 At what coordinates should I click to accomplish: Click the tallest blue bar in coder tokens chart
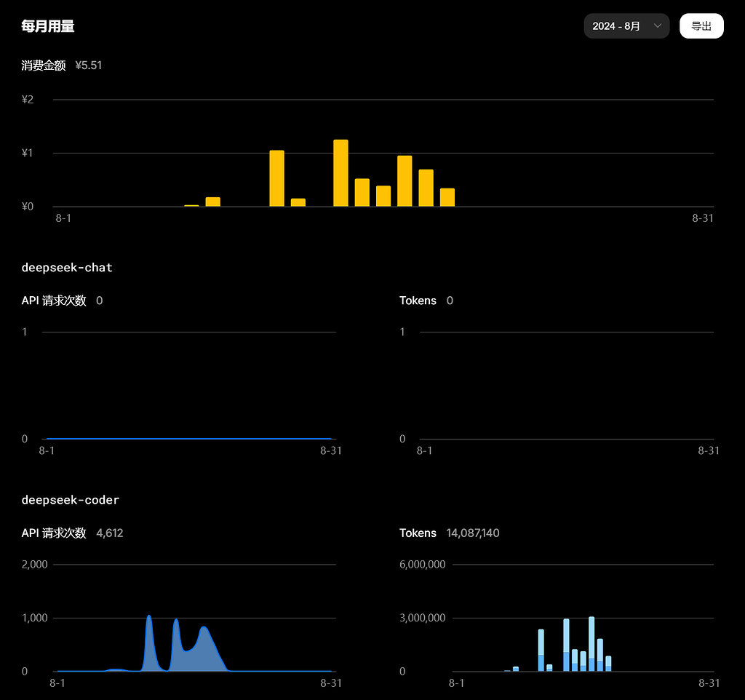[x=591, y=644]
